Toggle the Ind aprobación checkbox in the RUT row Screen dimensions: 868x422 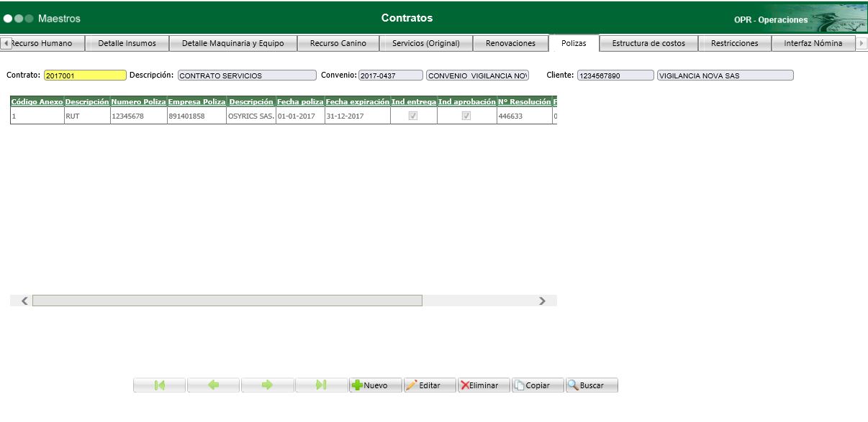pyautogui.click(x=466, y=116)
